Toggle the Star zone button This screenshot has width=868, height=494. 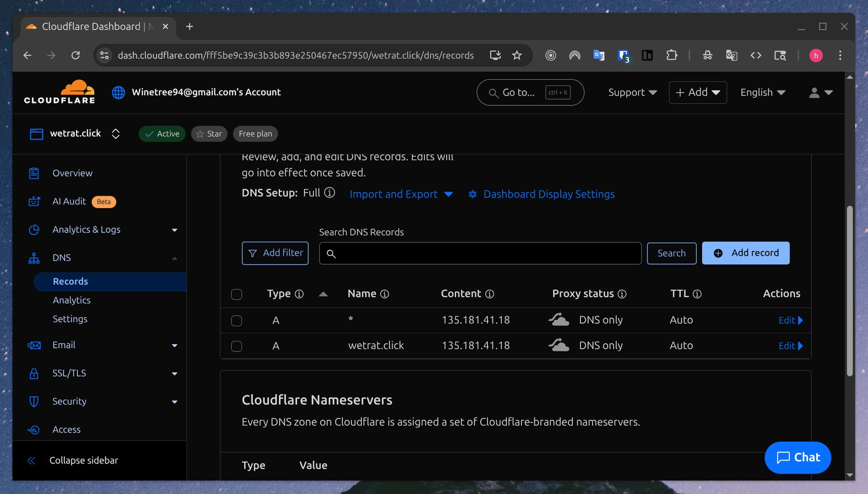coord(209,134)
